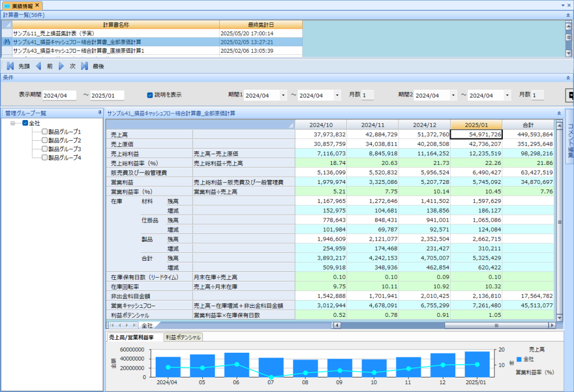Click binoculars icon beside サンプル41 row
Viewport: 574px width, 392px height.
[7, 42]
